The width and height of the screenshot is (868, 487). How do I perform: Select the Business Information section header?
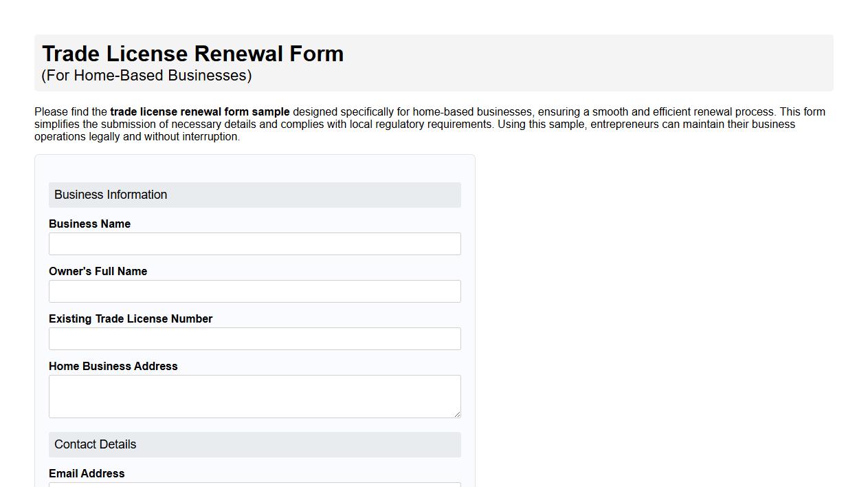tap(111, 195)
